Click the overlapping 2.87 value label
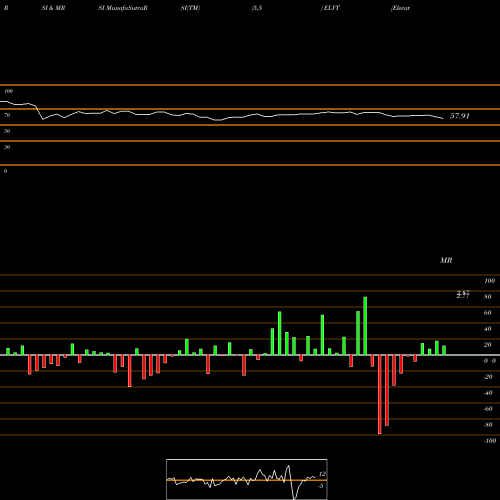500x500 pixels. [x=463, y=294]
